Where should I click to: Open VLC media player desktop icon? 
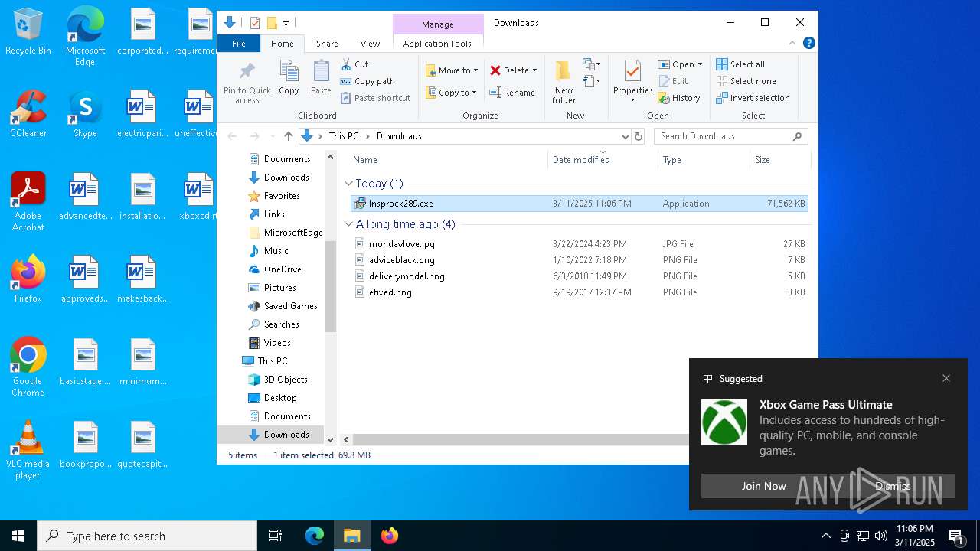(x=28, y=450)
